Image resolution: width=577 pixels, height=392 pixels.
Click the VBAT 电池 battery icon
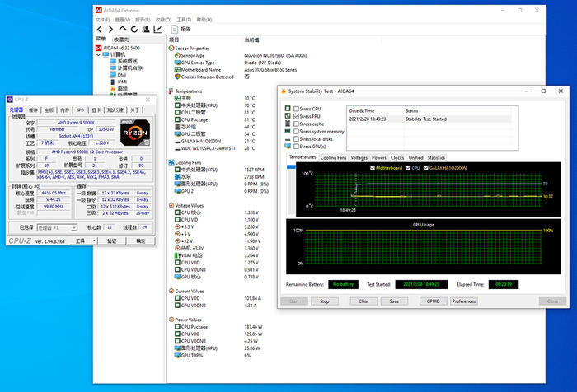click(x=176, y=255)
